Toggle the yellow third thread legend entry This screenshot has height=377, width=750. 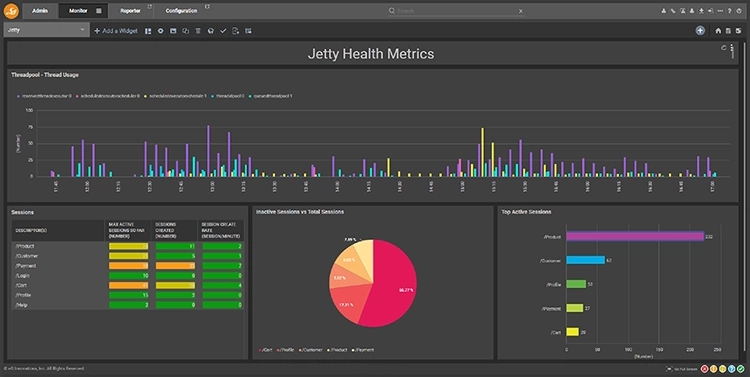176,96
